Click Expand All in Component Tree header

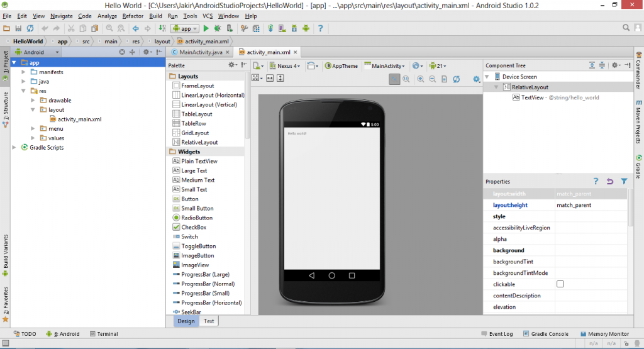coord(592,65)
